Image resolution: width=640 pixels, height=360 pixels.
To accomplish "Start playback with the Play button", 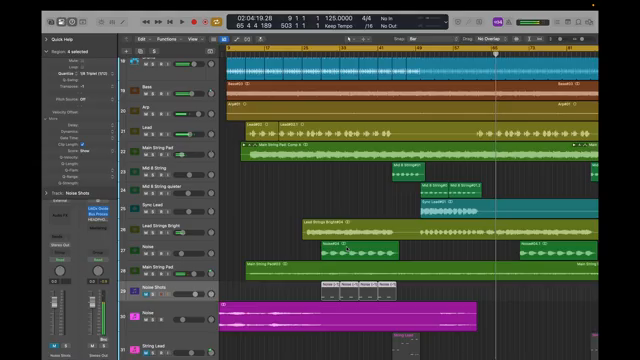I will pyautogui.click(x=182, y=22).
